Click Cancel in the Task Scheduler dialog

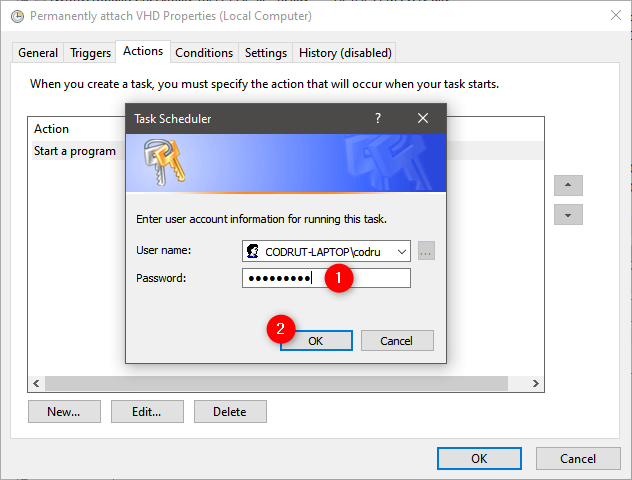coord(397,341)
